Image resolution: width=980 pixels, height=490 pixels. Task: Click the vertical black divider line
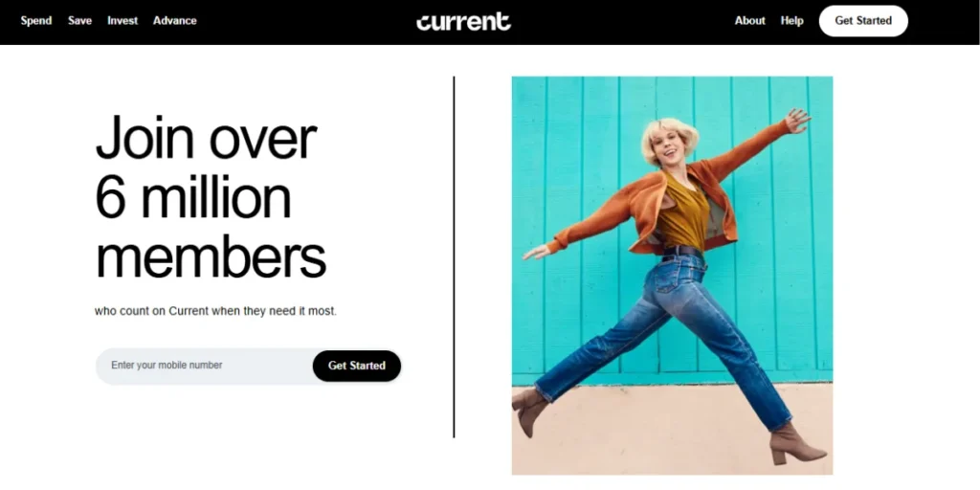tap(454, 256)
